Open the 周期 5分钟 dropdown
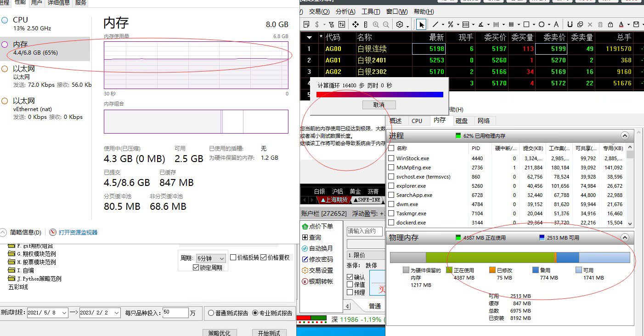 [x=211, y=258]
